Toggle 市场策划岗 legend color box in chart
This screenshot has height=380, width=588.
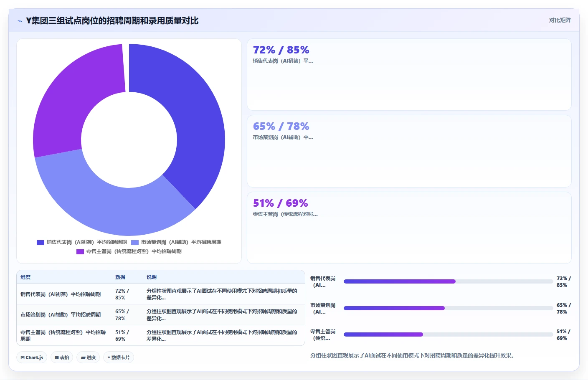(135, 242)
